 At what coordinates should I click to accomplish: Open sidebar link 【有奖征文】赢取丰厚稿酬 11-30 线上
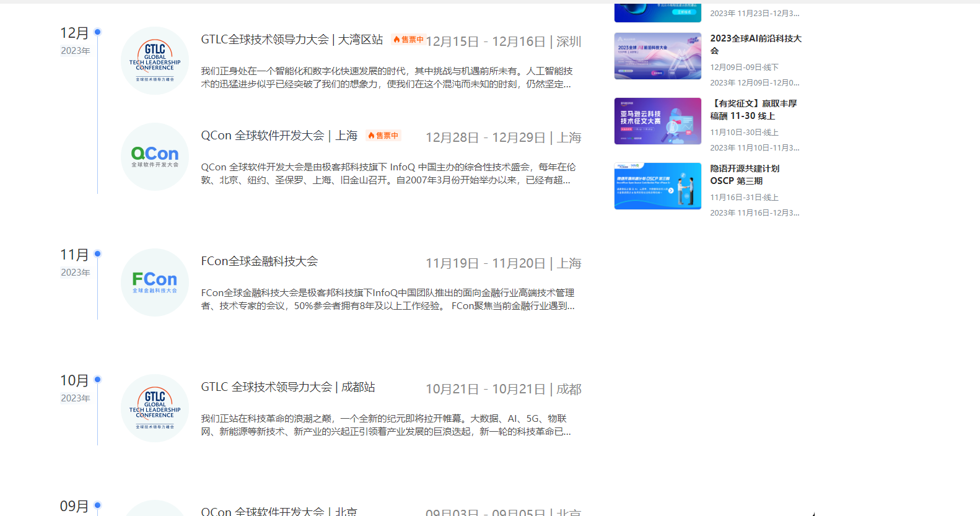[x=754, y=110]
